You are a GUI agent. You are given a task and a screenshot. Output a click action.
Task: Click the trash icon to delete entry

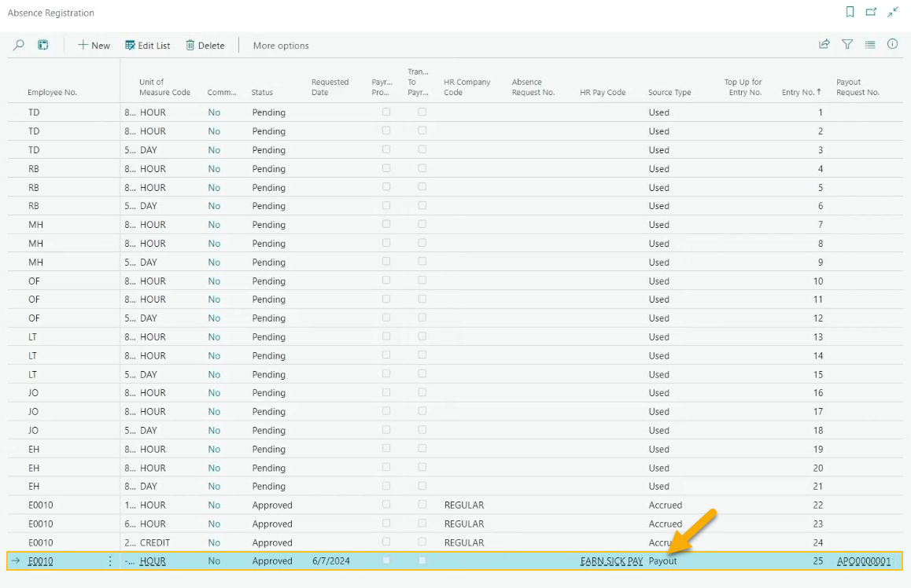205,45
